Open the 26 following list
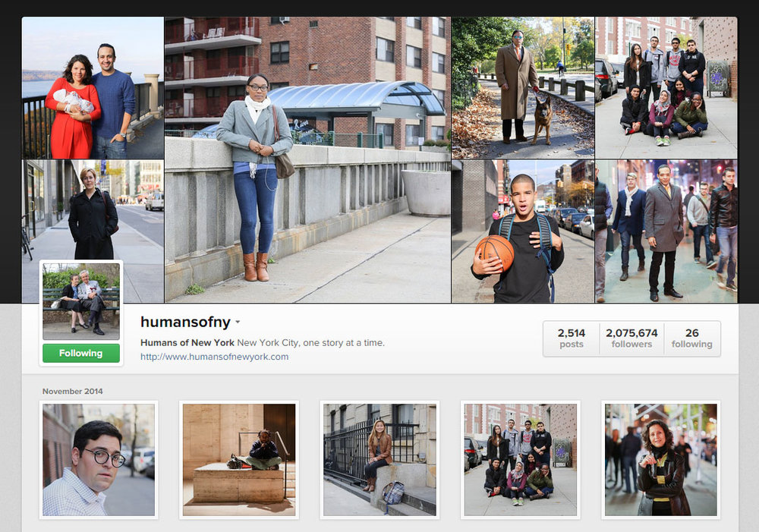The height and width of the screenshot is (532, 759). click(691, 338)
